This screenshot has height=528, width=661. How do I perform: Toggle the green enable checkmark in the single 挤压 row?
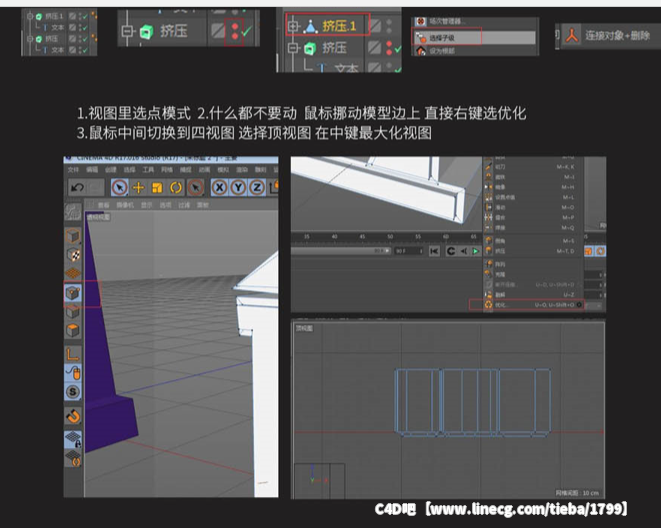[x=247, y=31]
